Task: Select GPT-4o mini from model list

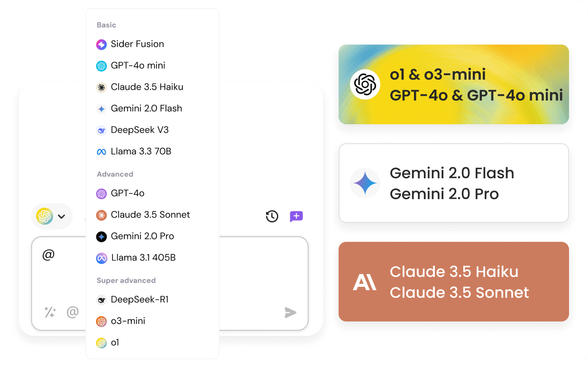Action: pyautogui.click(x=138, y=66)
